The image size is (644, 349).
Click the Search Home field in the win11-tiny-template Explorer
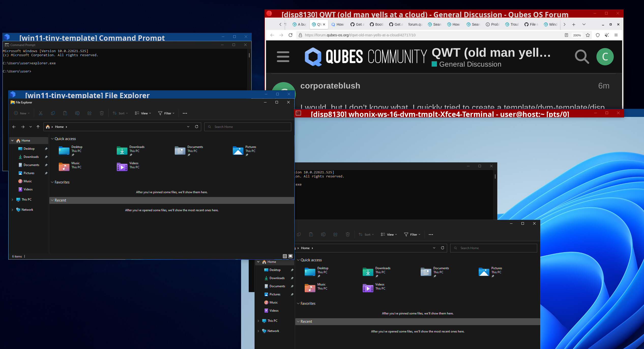click(x=248, y=127)
